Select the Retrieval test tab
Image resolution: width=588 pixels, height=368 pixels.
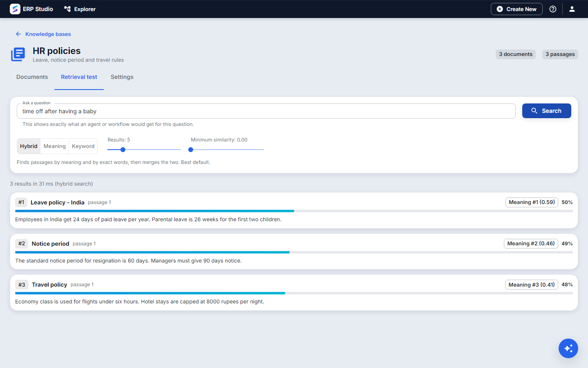79,77
